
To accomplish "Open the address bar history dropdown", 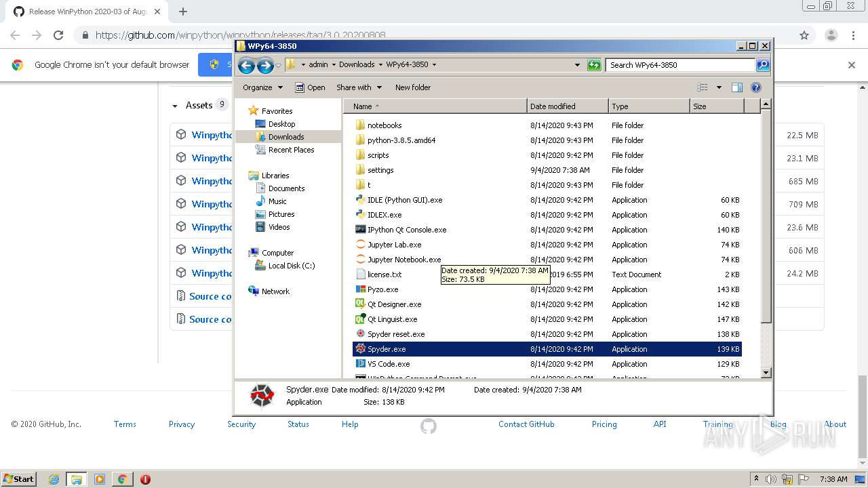I will point(577,65).
